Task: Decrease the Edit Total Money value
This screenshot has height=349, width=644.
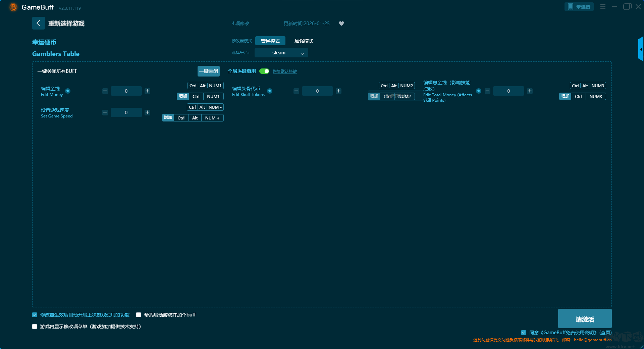Action: coord(487,91)
